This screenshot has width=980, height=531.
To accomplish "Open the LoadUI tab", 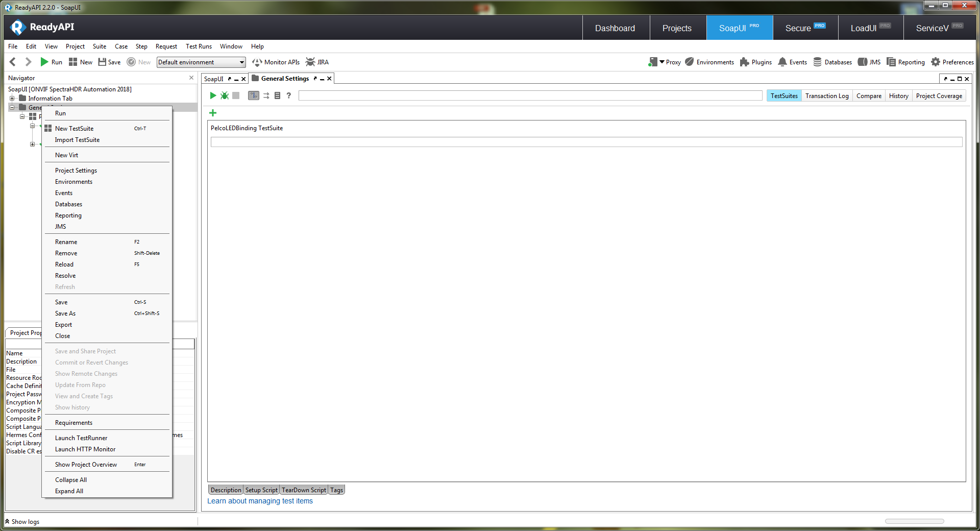I will click(870, 28).
